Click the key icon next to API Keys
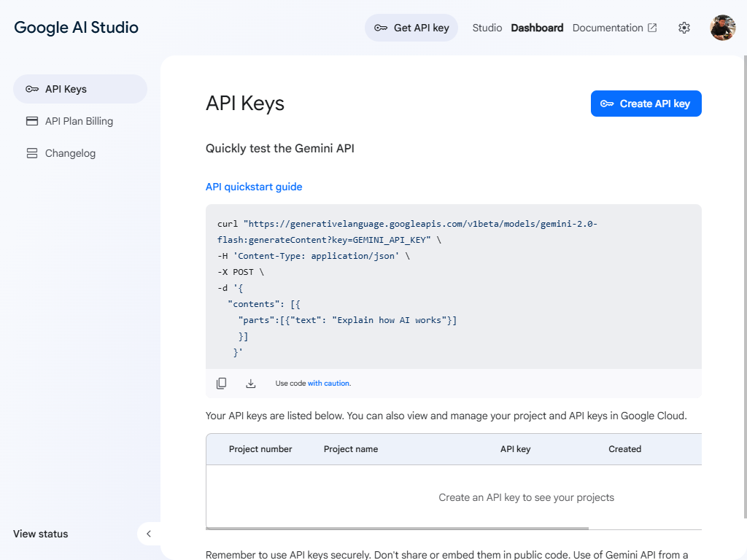 32,89
